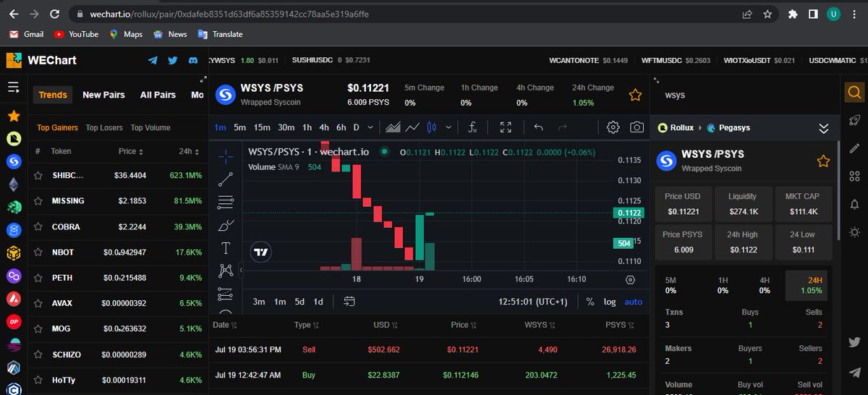Toggle percent scale on chart
868x395 pixels.
tap(590, 302)
